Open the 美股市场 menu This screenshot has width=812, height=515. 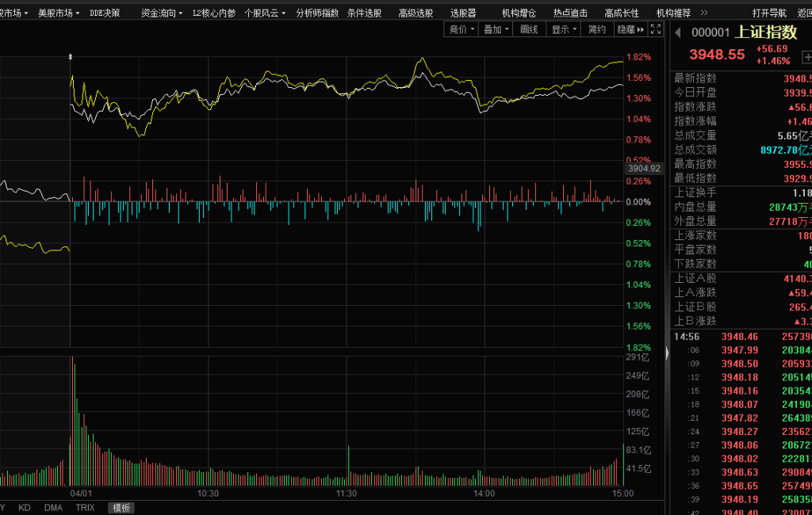click(58, 13)
